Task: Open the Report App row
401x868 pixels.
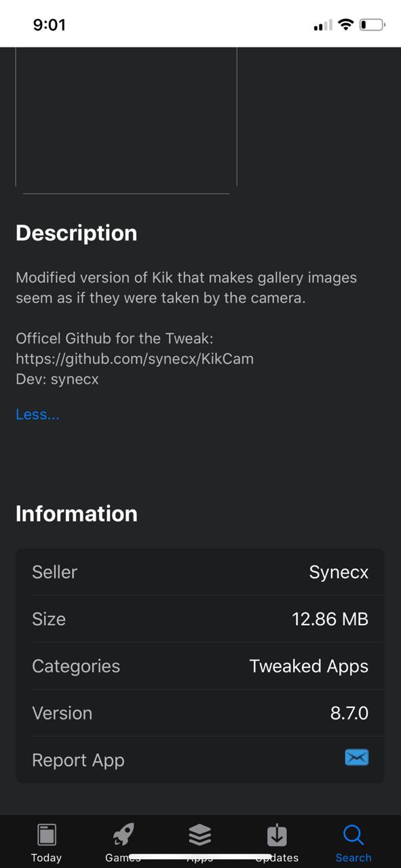Action: click(x=200, y=760)
